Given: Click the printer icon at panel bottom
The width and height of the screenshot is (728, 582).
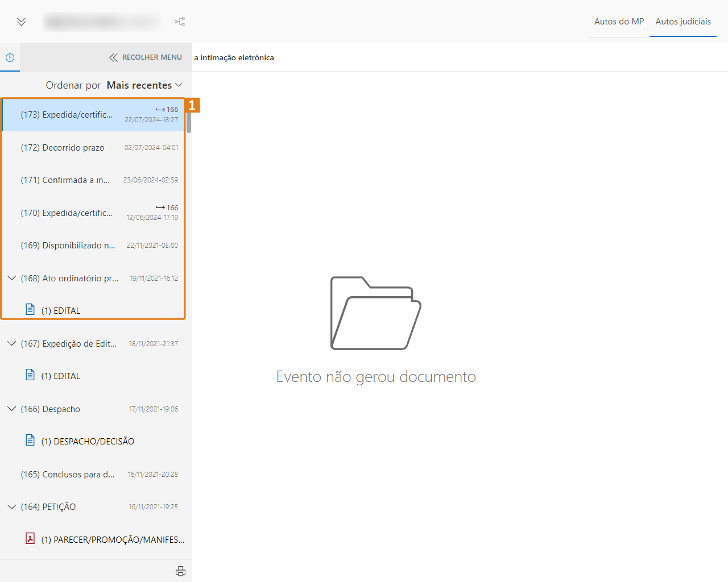Looking at the screenshot, I should pyautogui.click(x=180, y=571).
